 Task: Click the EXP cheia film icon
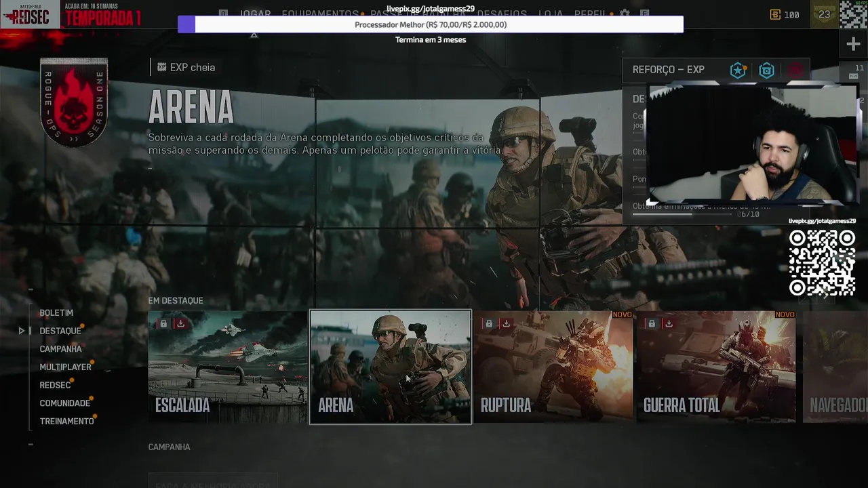161,67
